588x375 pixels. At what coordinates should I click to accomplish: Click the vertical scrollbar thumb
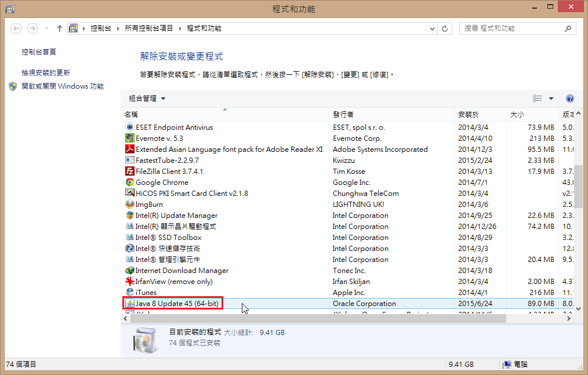click(x=578, y=187)
